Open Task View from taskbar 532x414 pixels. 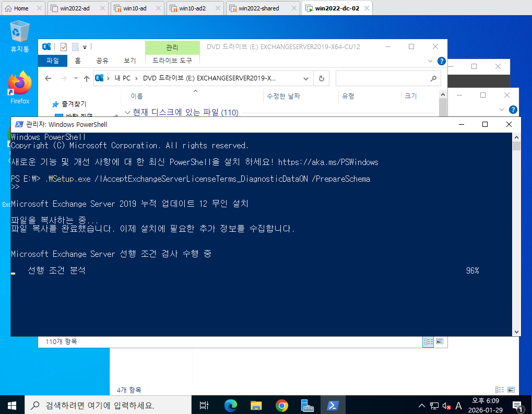(x=204, y=405)
